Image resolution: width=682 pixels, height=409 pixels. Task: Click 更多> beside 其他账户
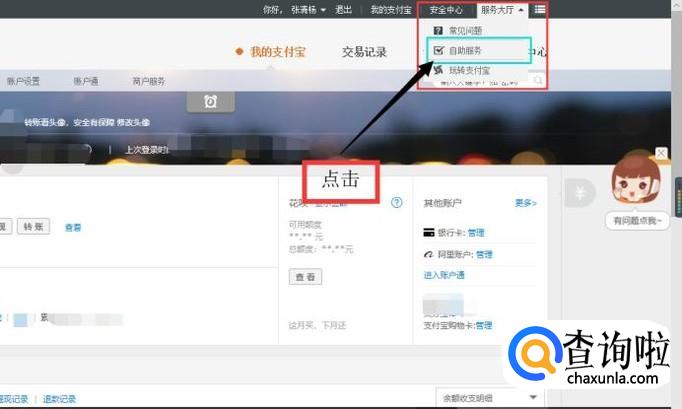pyautogui.click(x=525, y=203)
